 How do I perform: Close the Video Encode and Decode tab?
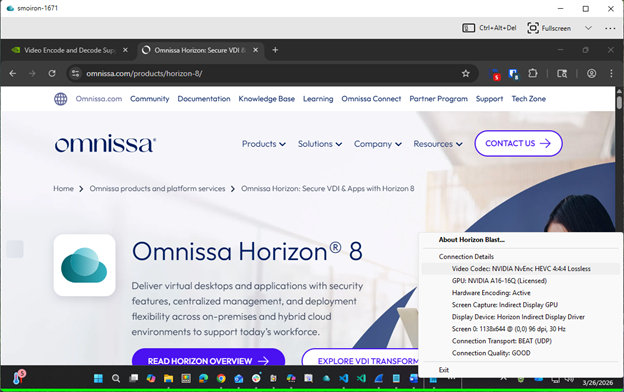[x=125, y=50]
